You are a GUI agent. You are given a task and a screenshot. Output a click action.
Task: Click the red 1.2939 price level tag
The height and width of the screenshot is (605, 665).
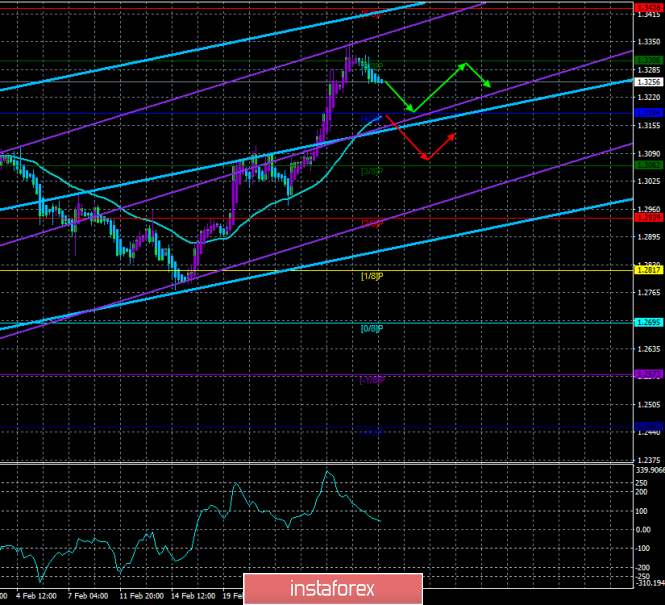tap(649, 218)
